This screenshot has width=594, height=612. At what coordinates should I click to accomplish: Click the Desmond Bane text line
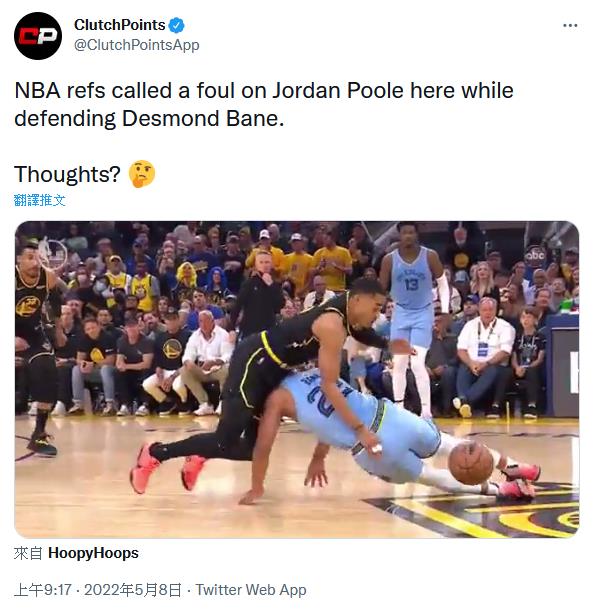tap(149, 119)
